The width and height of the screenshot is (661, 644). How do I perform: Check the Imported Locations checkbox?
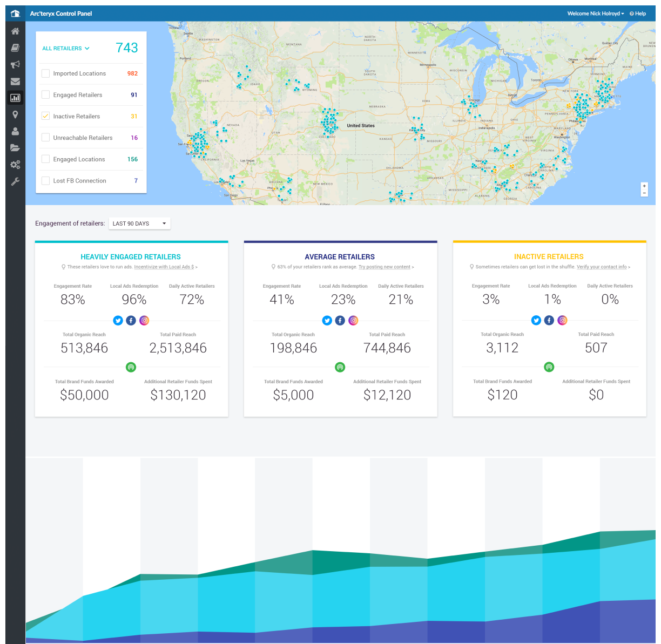(x=46, y=73)
